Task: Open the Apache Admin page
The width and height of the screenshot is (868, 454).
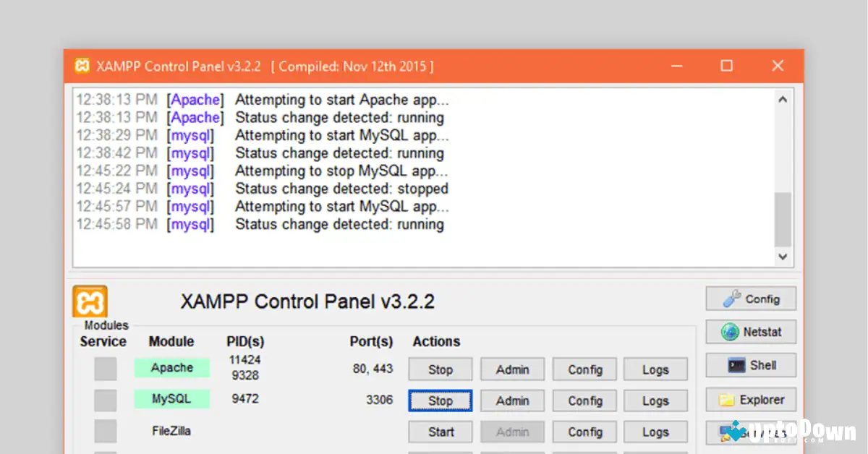Action: pos(512,369)
